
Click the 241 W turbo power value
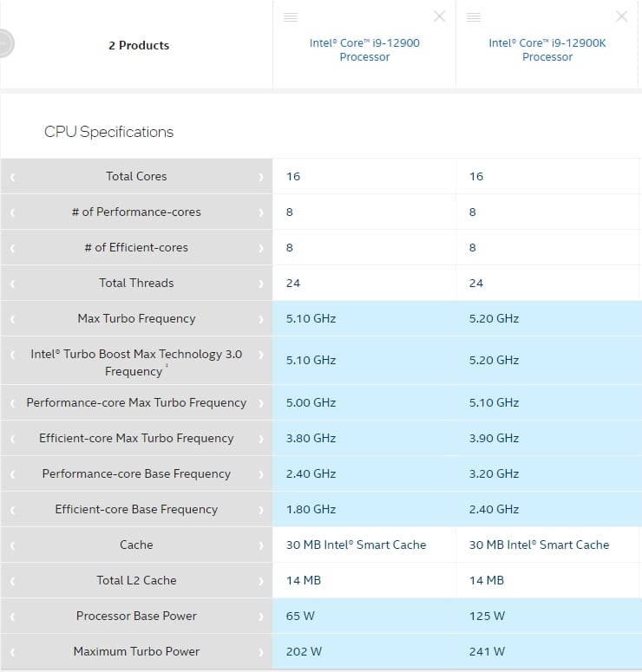tap(487, 651)
